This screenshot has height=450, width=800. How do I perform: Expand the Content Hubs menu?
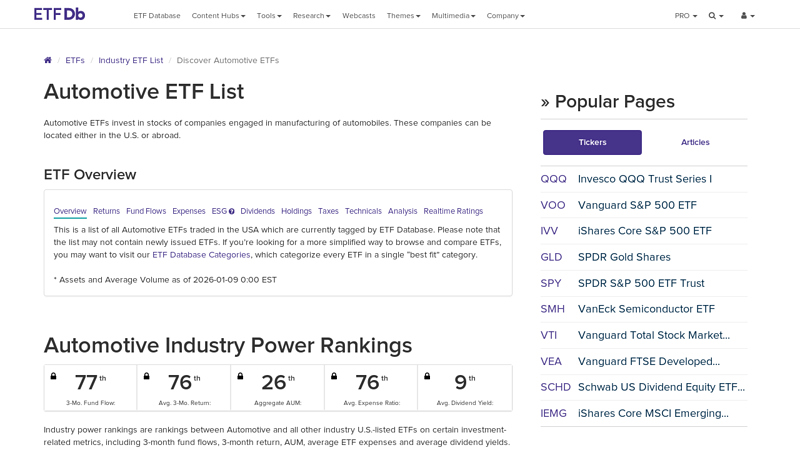tap(218, 16)
